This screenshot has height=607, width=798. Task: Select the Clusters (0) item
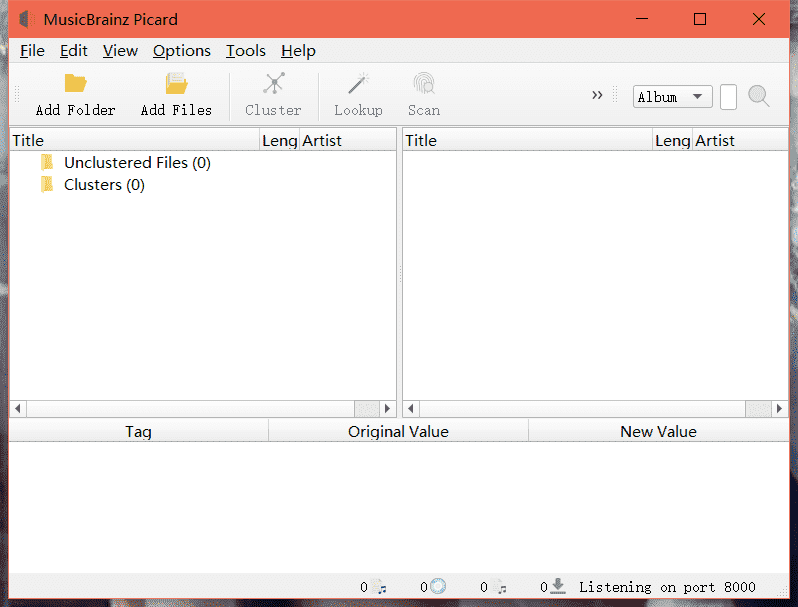pyautogui.click(x=104, y=185)
